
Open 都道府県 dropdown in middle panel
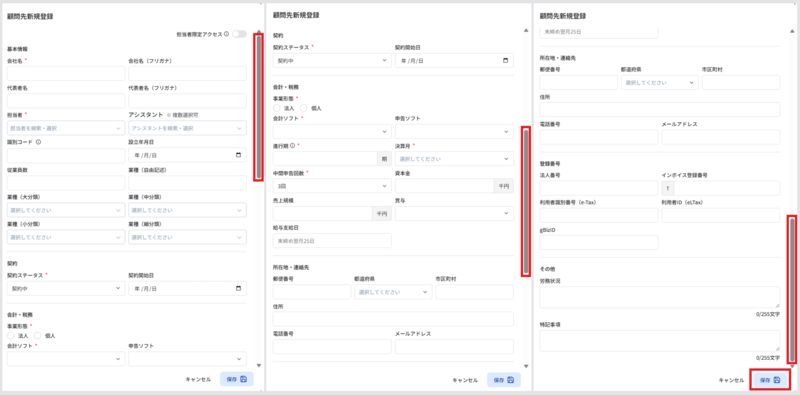click(x=393, y=292)
